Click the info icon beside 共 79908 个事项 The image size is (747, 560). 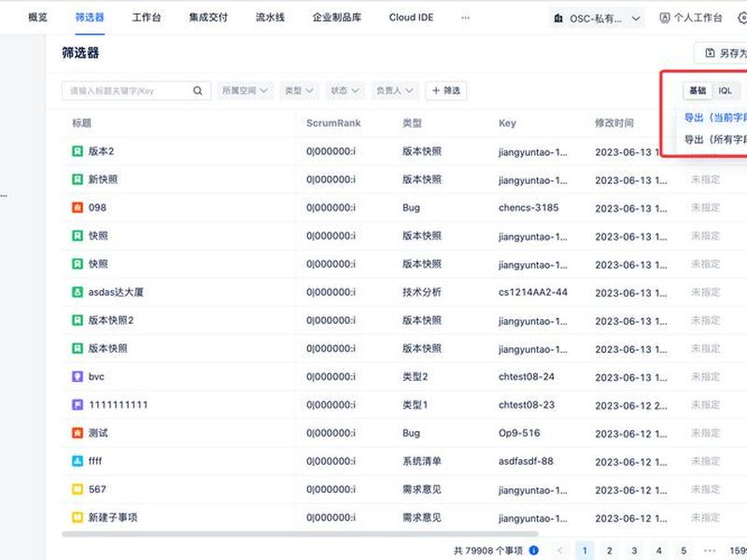click(x=534, y=551)
